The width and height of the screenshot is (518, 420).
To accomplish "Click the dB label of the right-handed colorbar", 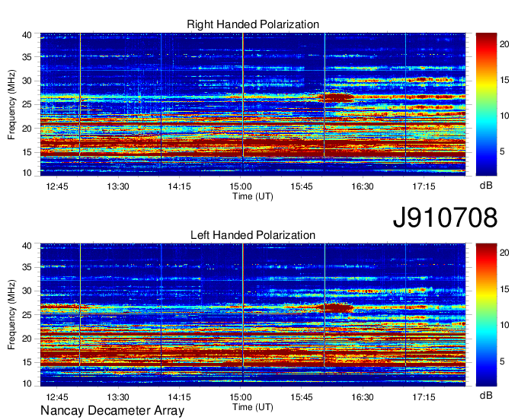I will 486,186.
